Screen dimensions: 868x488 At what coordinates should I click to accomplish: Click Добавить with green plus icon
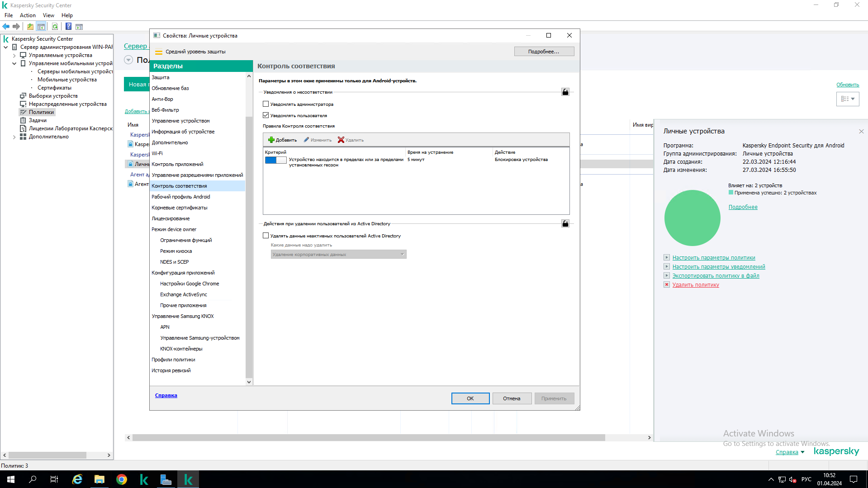pos(282,140)
